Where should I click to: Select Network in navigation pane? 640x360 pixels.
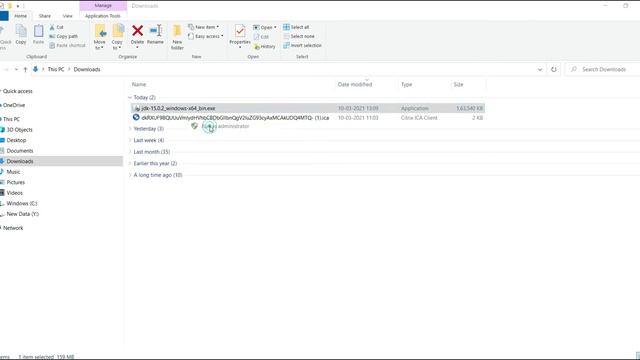(x=13, y=228)
